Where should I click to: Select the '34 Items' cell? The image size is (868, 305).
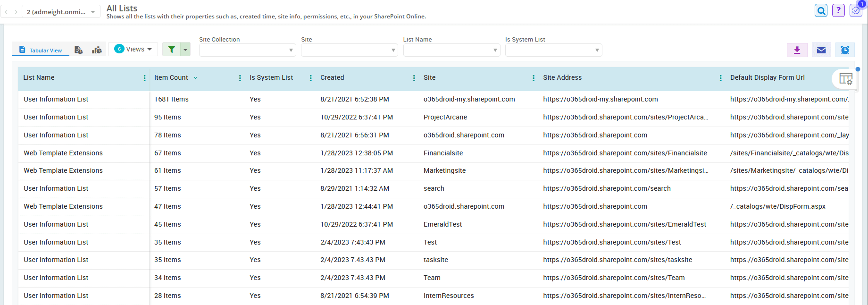pos(167,278)
